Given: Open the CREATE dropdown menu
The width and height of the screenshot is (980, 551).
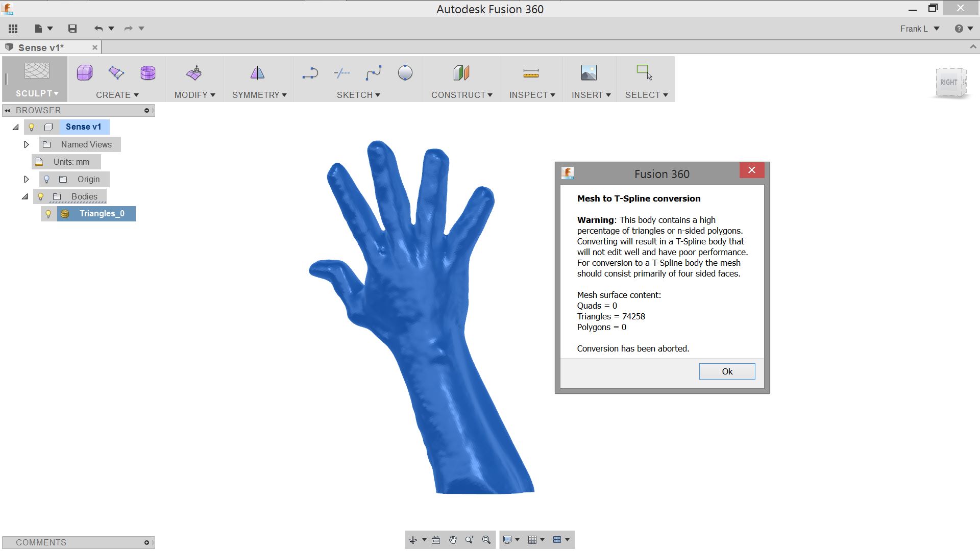Looking at the screenshot, I should point(116,95).
